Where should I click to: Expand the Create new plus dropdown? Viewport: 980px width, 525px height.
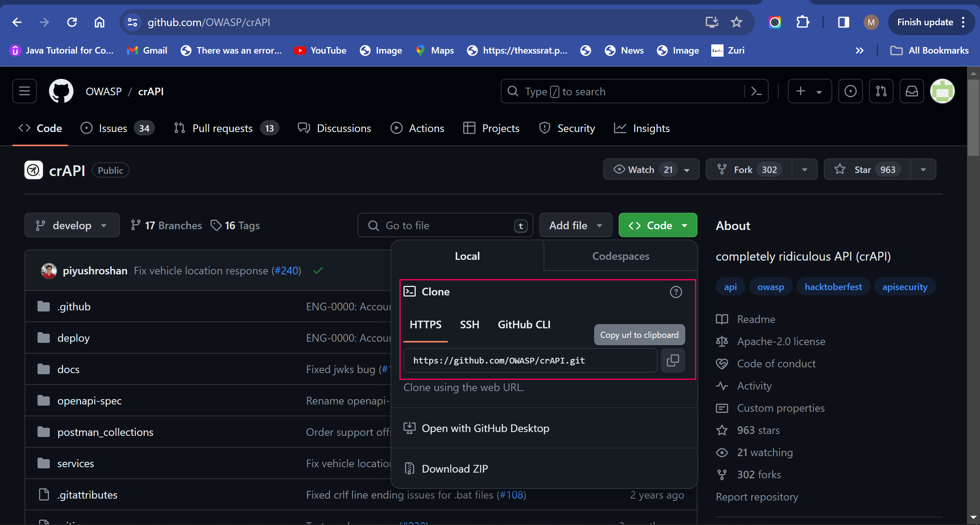810,91
